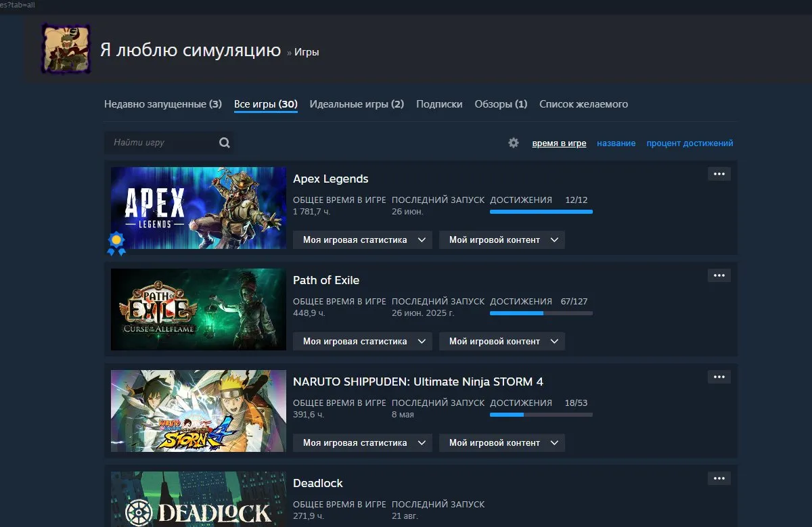Click NARUTO playtime '391,6 ч.'
Image resolution: width=812 pixels, height=527 pixels.
309,415
